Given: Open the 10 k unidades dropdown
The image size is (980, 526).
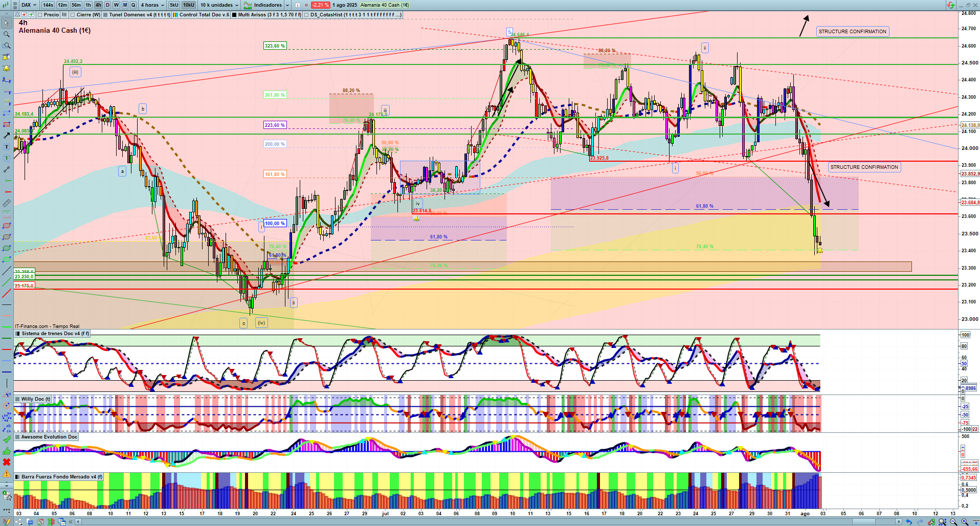Looking at the screenshot, I should [219, 5].
